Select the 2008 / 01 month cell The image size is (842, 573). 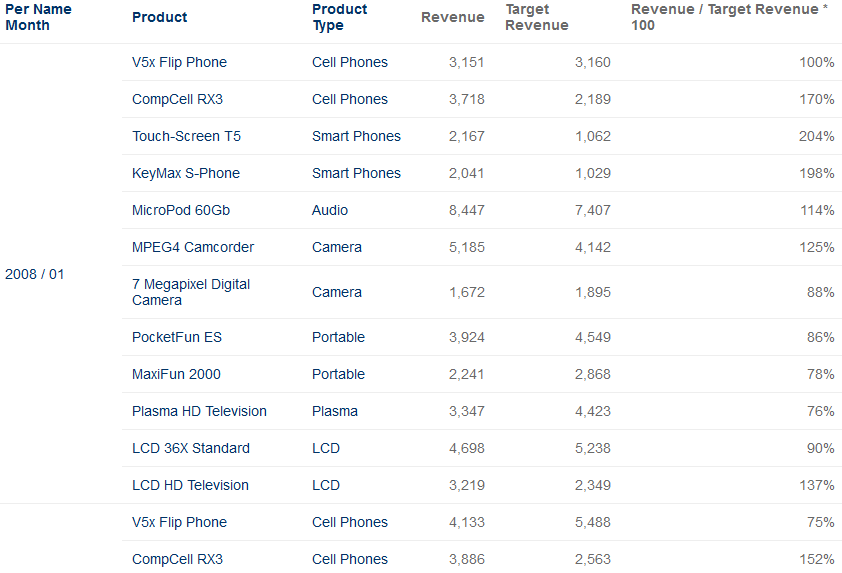[x=34, y=274]
